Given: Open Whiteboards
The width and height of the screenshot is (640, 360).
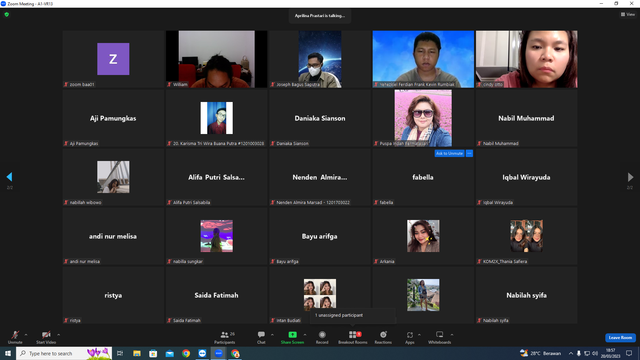Looking at the screenshot, I should (x=440, y=337).
